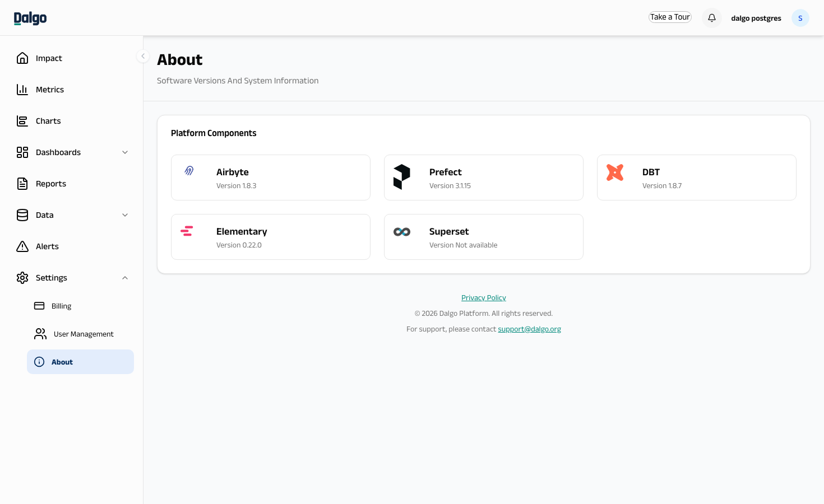824x504 pixels.
Task: Open the notifications bell
Action: click(x=711, y=18)
